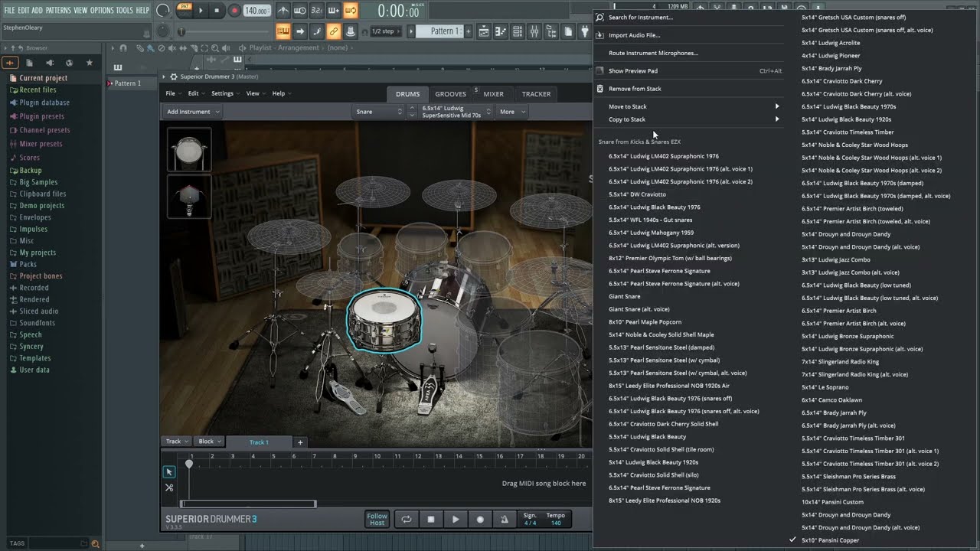
Task: Click the snare drum thumbnail
Action: [189, 149]
